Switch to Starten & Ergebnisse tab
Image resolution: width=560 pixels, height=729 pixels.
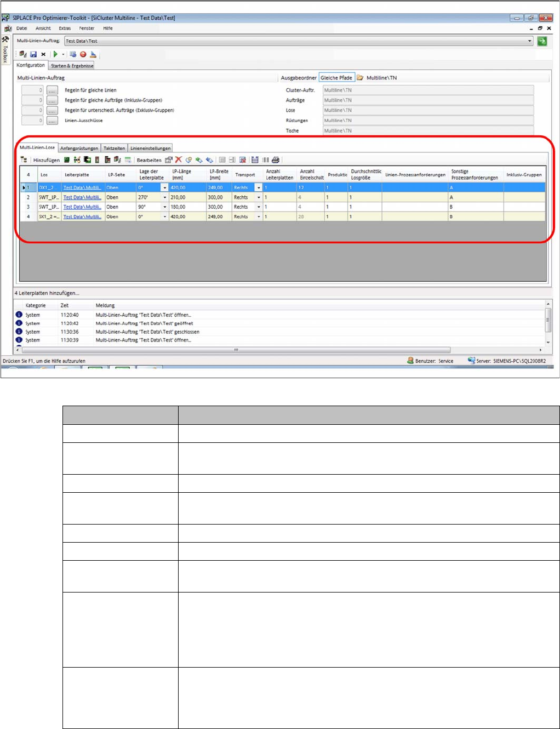click(x=72, y=66)
